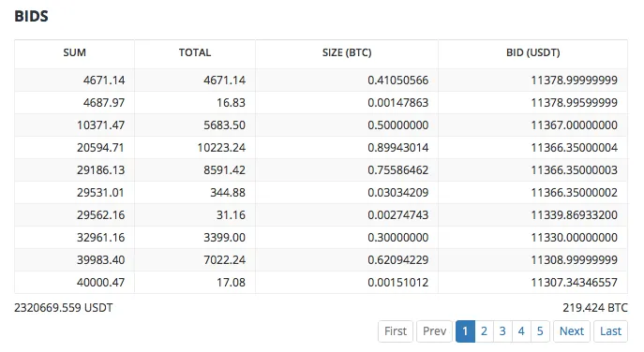Go to the Next page
The width and height of the screenshot is (644, 352).
pos(572,331)
